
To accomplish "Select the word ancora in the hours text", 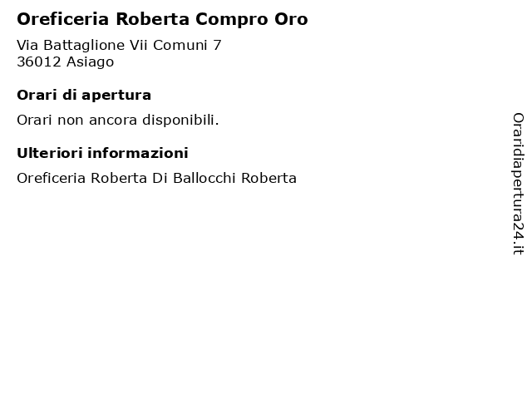I will coord(113,120).
